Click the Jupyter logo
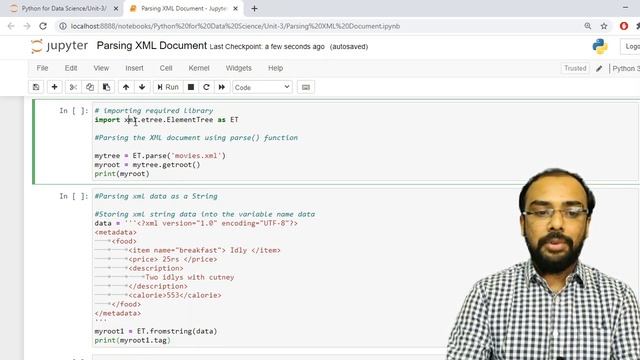This screenshot has height=360, width=640. click(x=60, y=46)
